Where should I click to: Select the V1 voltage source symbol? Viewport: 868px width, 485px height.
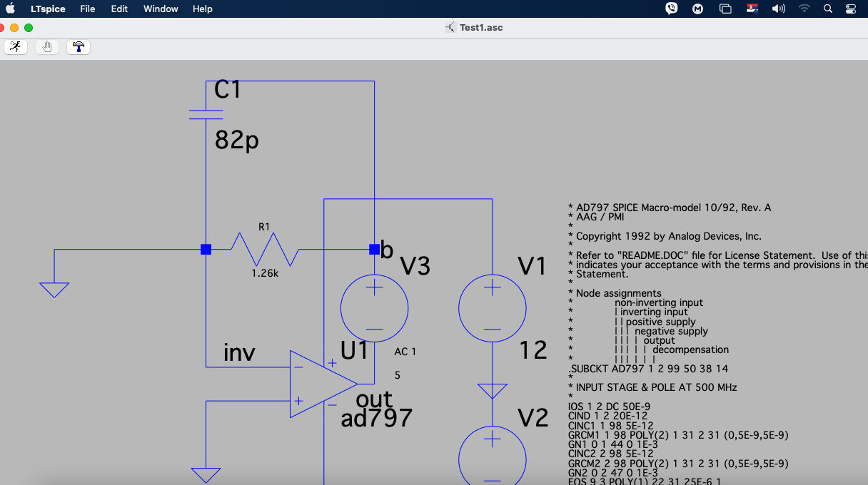[x=492, y=309]
